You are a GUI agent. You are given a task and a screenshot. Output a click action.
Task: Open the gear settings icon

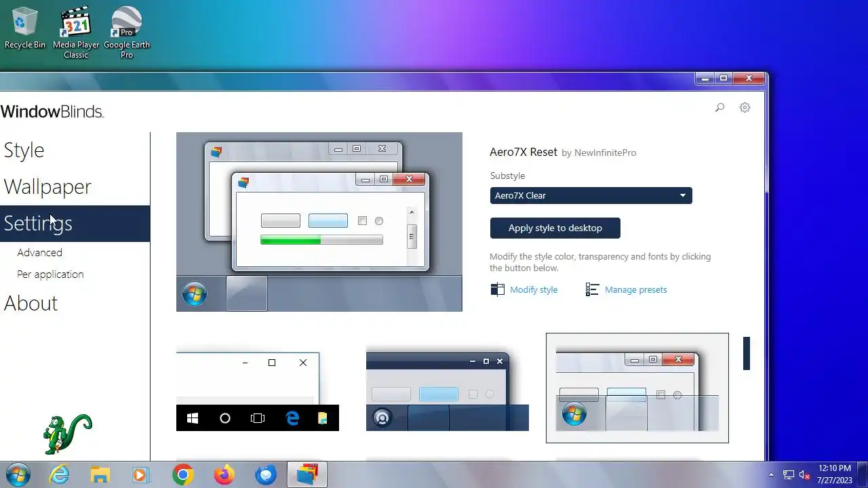coord(745,107)
